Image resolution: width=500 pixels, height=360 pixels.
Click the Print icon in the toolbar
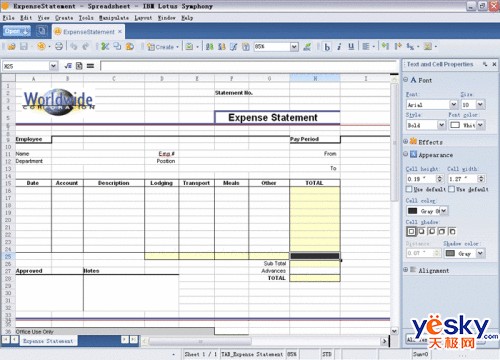coord(59,47)
